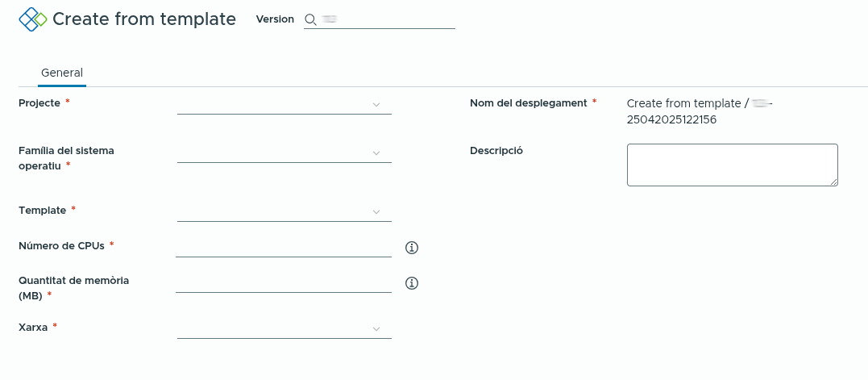Click the Descripció textarea resize handle
This screenshot has height=380, width=868.
coord(833,182)
